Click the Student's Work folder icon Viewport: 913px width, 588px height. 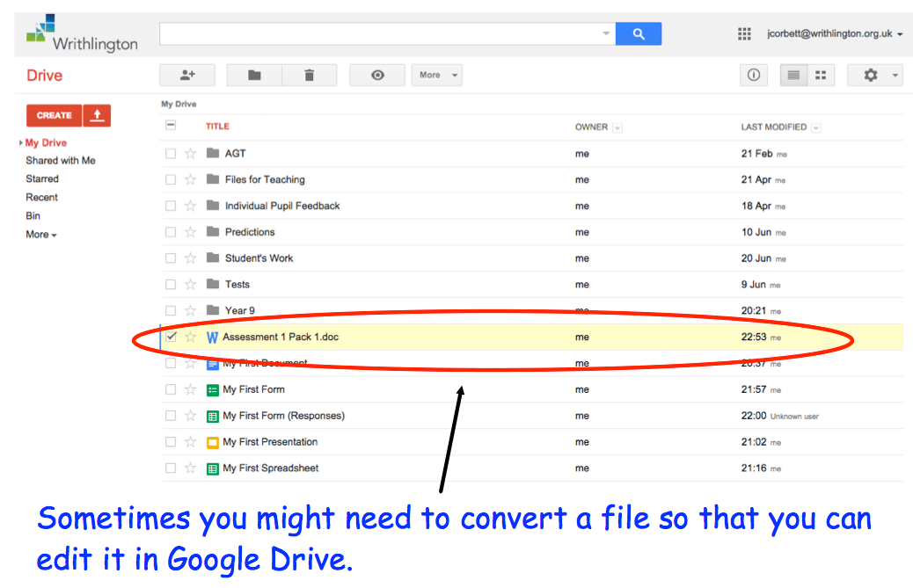click(x=213, y=258)
